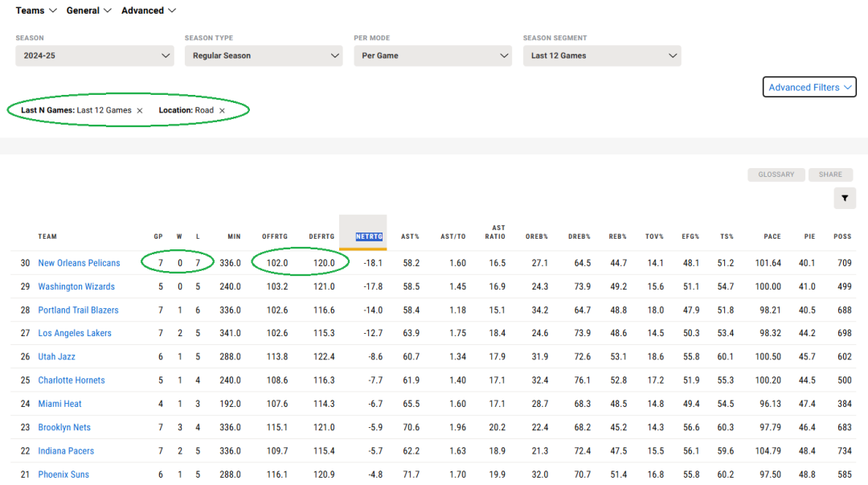Open Utah Jazz team link
Image resolution: width=868 pixels, height=485 pixels.
[x=56, y=356]
